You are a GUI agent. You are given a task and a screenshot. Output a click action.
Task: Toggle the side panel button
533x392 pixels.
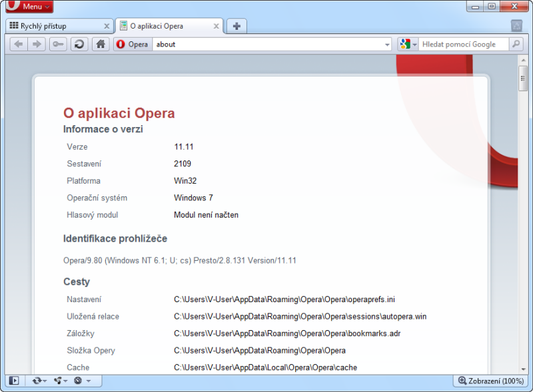tap(14, 381)
